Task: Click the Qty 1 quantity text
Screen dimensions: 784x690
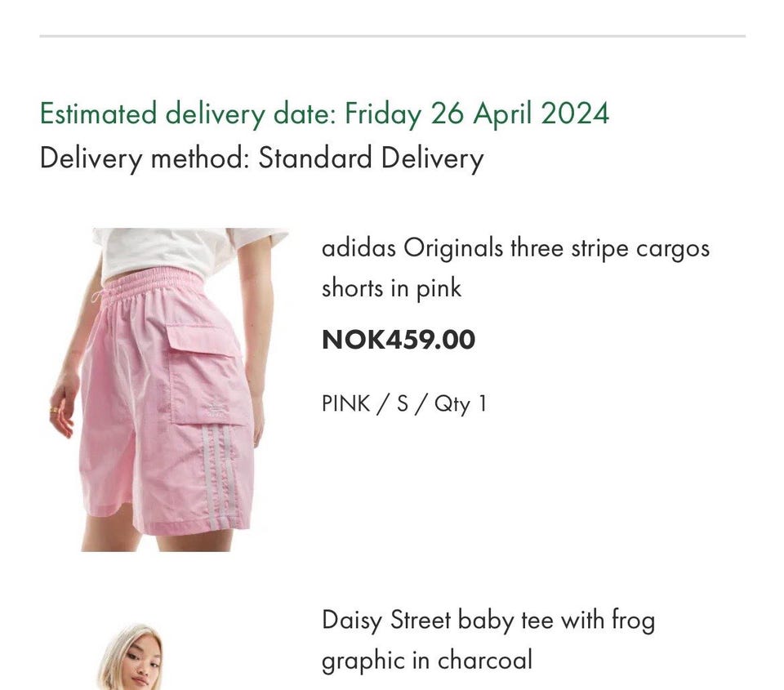Action: (x=460, y=404)
